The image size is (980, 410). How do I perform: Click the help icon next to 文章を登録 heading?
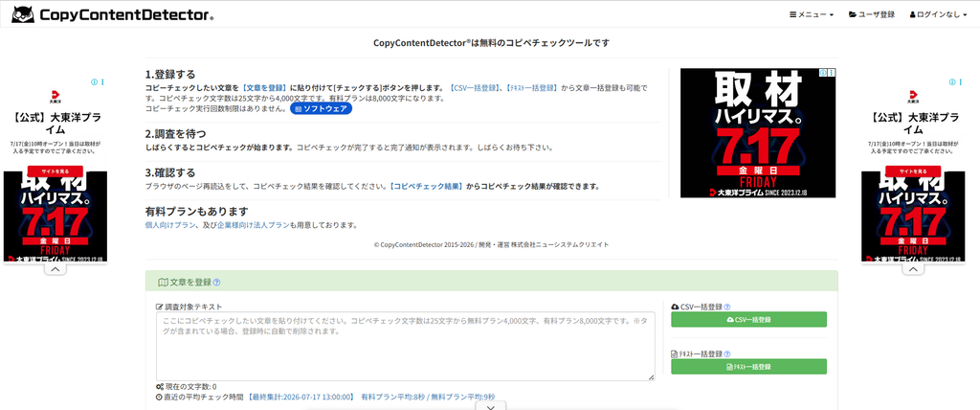216,283
